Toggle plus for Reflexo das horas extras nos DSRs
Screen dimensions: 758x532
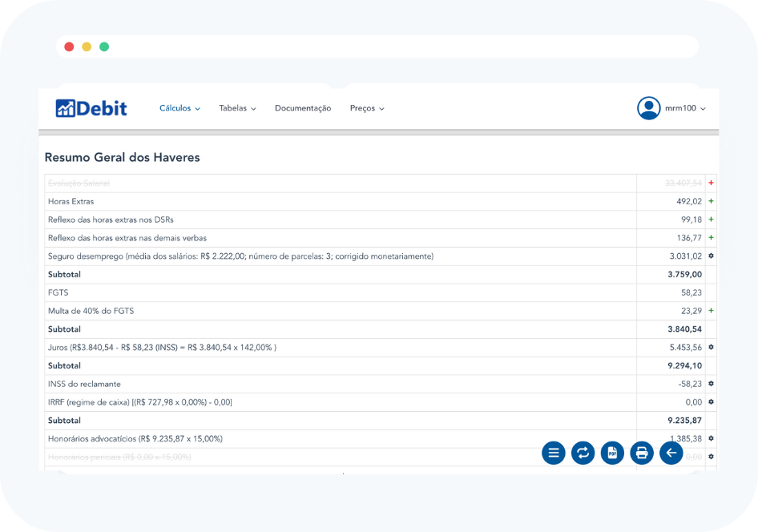coord(711,220)
